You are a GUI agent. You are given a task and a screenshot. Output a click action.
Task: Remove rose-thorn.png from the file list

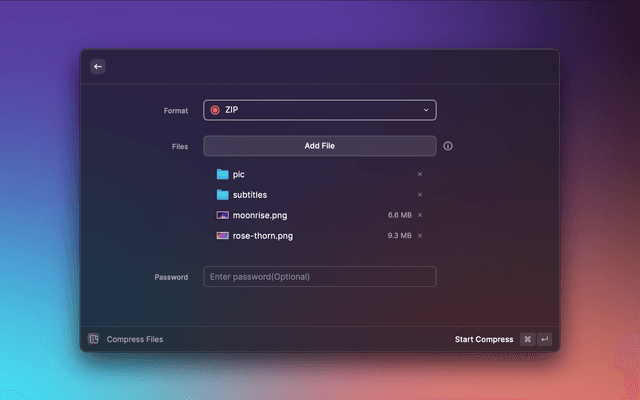420,236
